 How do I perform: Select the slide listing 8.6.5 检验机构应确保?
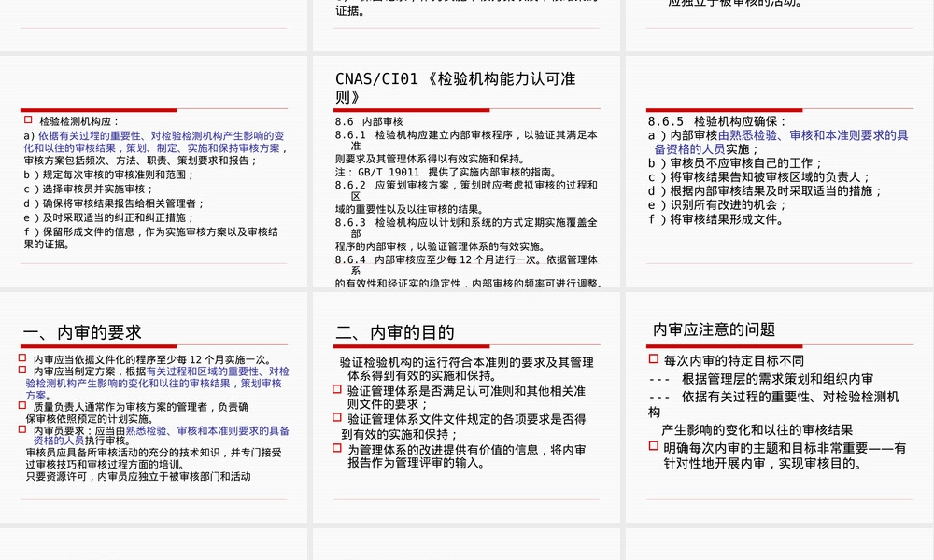coord(780,172)
